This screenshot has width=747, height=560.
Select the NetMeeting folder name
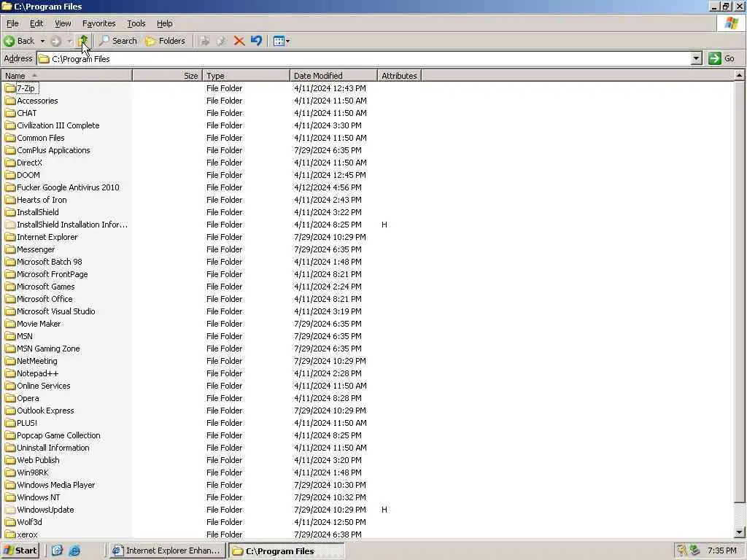tap(37, 361)
